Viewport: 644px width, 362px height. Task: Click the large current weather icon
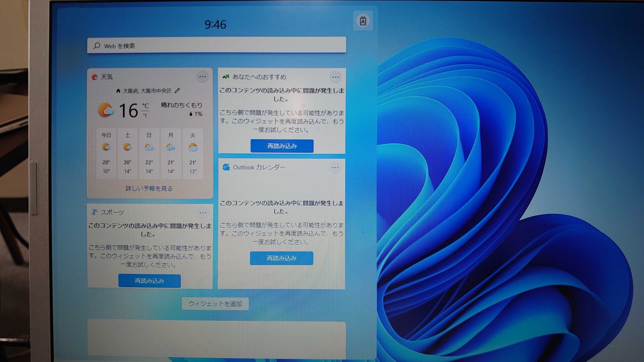coord(106,110)
